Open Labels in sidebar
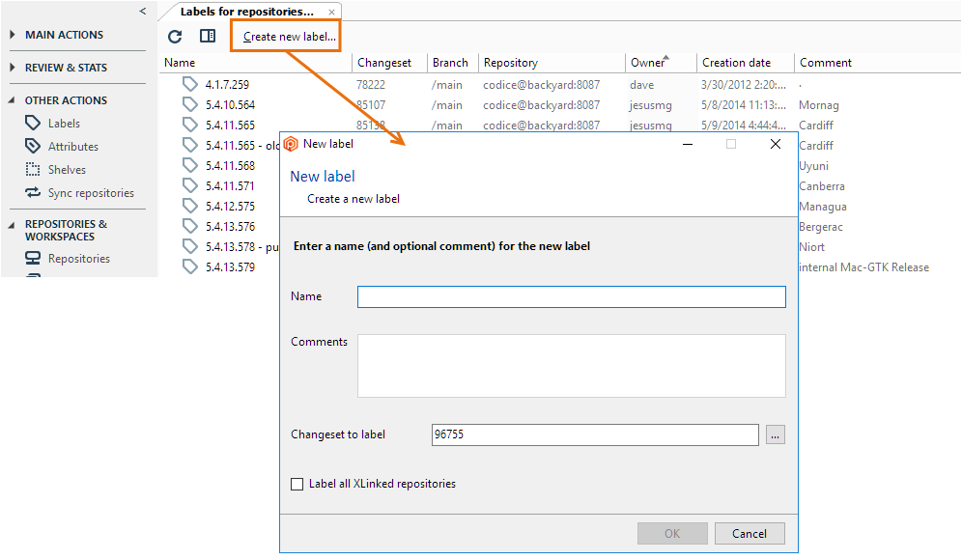This screenshot has width=962, height=560. (x=64, y=124)
